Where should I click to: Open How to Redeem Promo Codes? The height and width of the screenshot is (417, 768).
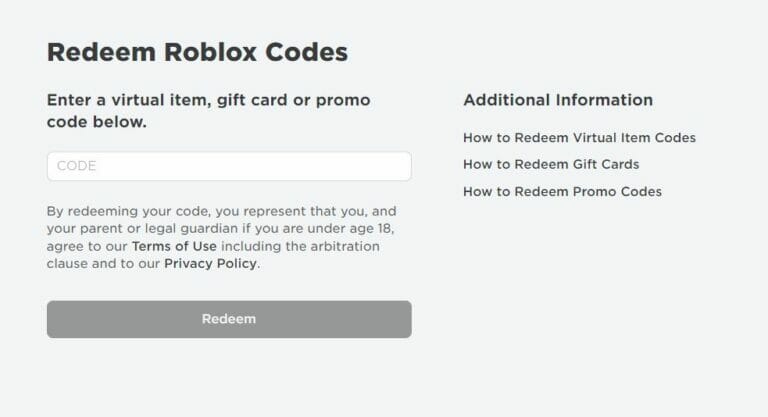coord(562,191)
